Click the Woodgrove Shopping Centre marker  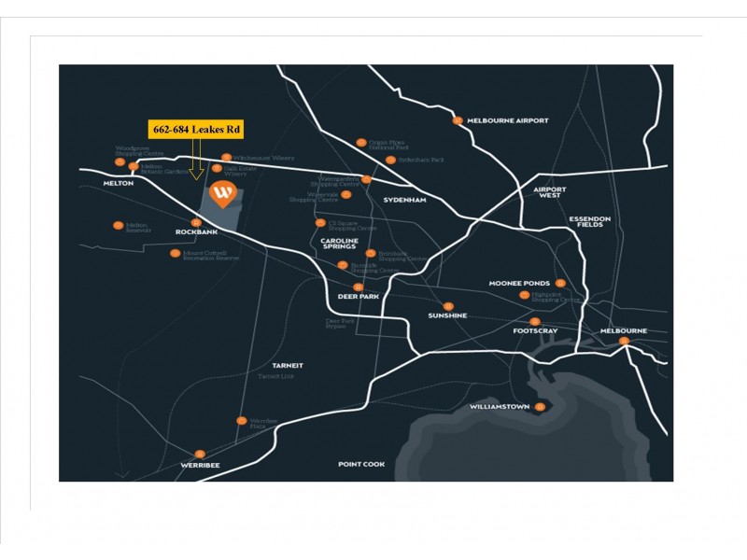point(120,161)
